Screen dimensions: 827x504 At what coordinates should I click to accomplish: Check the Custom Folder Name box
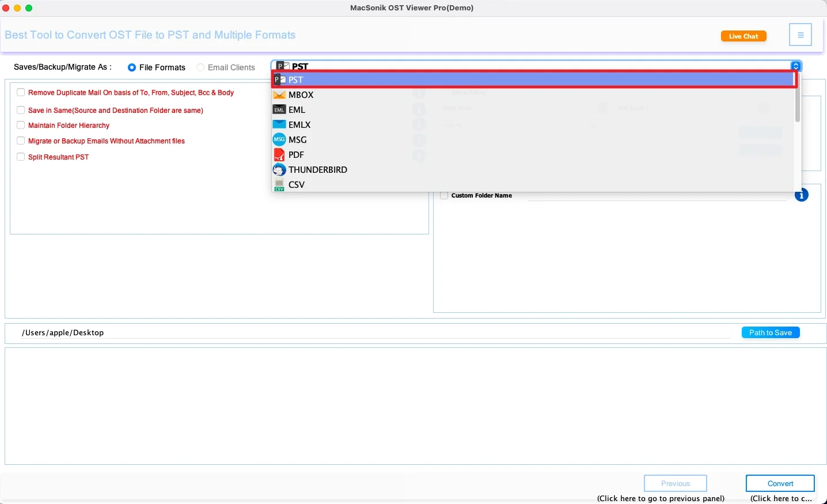[x=444, y=196]
